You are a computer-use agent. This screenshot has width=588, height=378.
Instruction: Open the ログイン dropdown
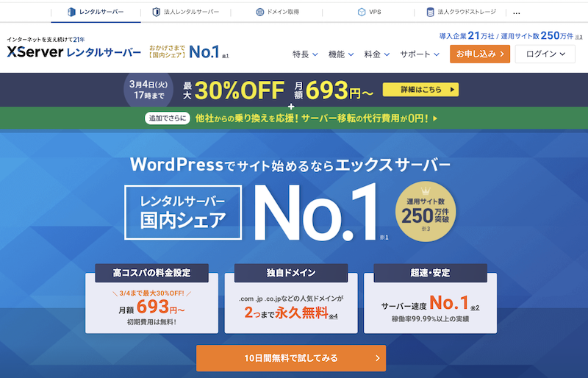tap(545, 54)
